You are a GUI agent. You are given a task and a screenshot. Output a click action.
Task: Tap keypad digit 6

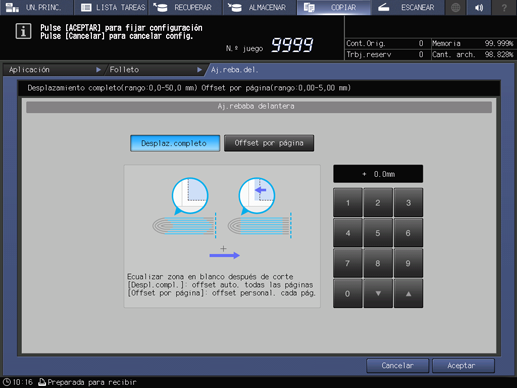coord(408,233)
